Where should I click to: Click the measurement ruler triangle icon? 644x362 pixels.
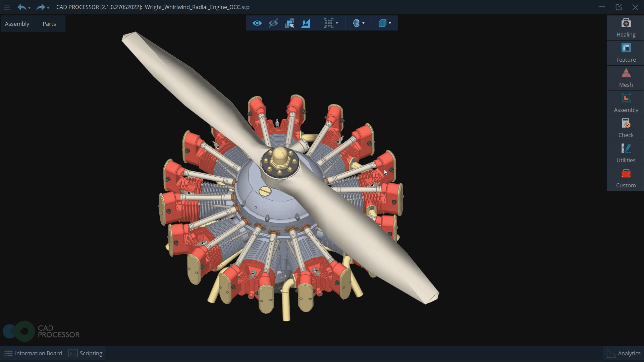(x=306, y=23)
